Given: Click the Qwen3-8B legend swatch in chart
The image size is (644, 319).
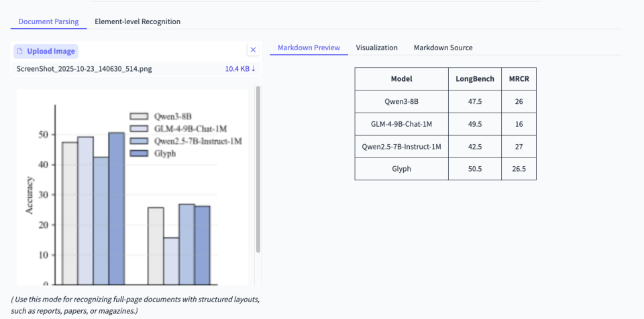Looking at the screenshot, I should [138, 116].
